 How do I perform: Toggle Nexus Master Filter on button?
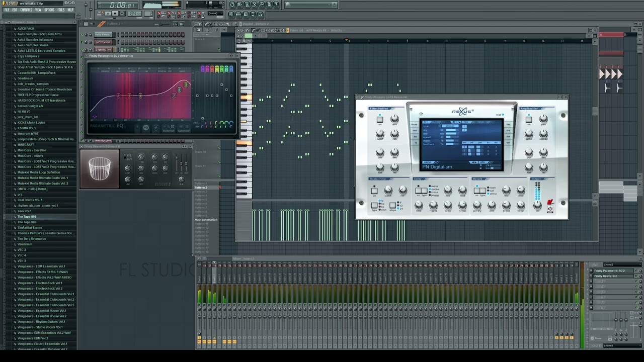[x=374, y=191]
